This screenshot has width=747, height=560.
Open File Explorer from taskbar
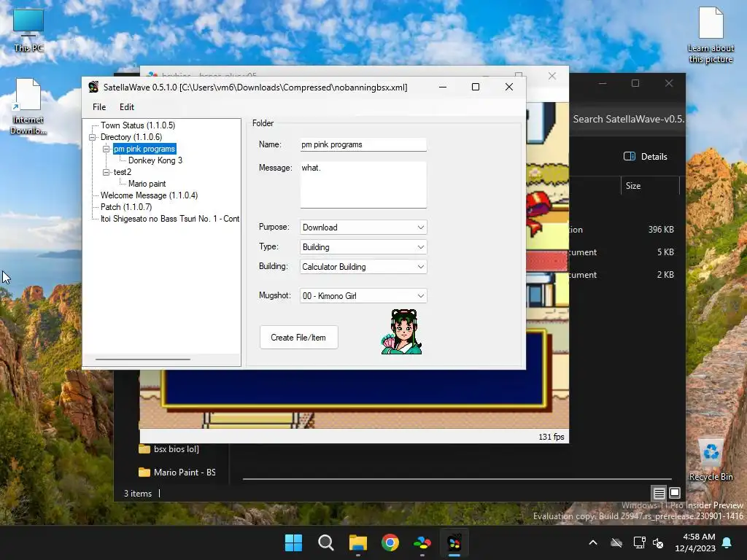[357, 542]
